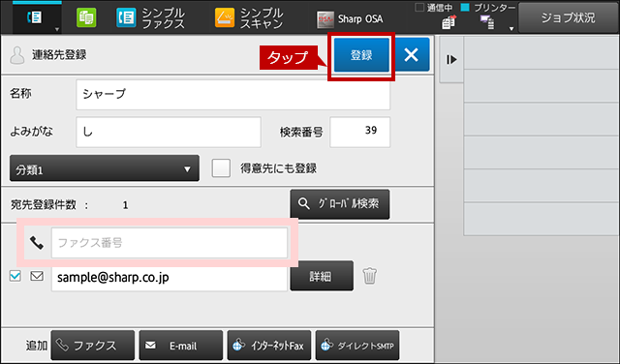
Task: Launch Simple Fax mode
Action: [151, 18]
